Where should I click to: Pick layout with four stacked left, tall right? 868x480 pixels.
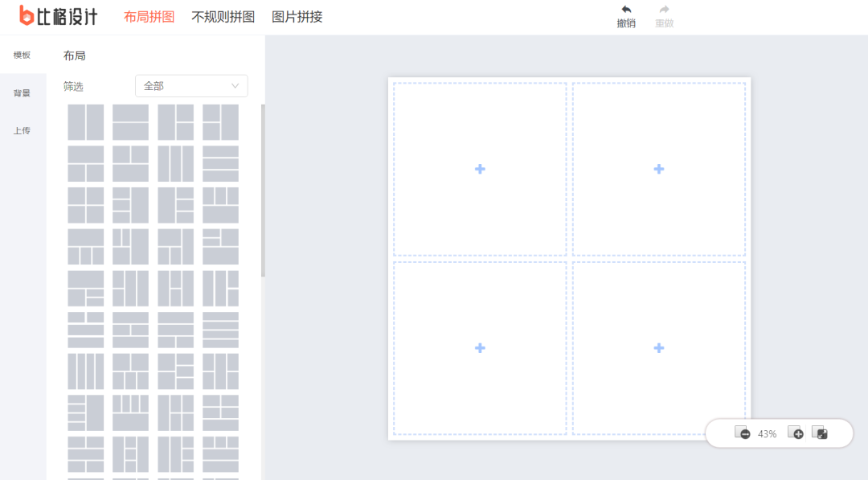[86, 413]
